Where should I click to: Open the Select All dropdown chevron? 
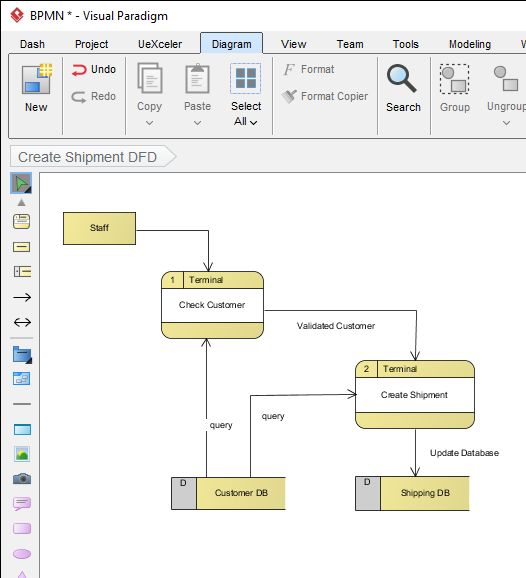pyautogui.click(x=253, y=122)
